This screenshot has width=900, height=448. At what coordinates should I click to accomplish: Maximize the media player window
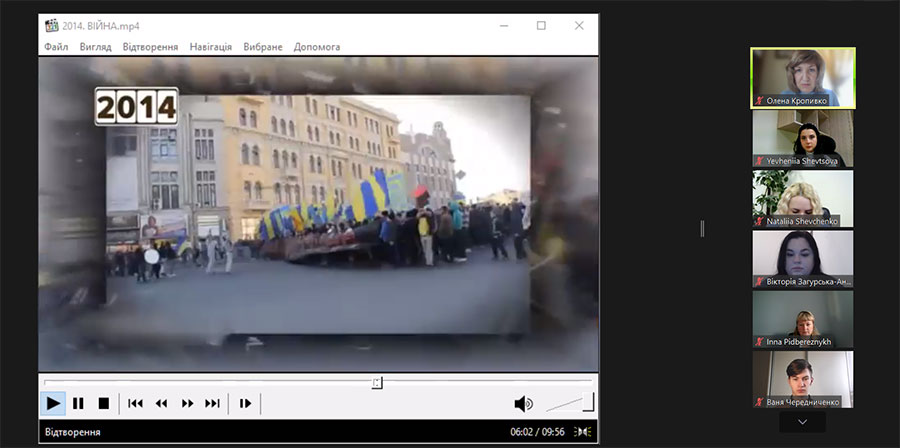pos(541,26)
